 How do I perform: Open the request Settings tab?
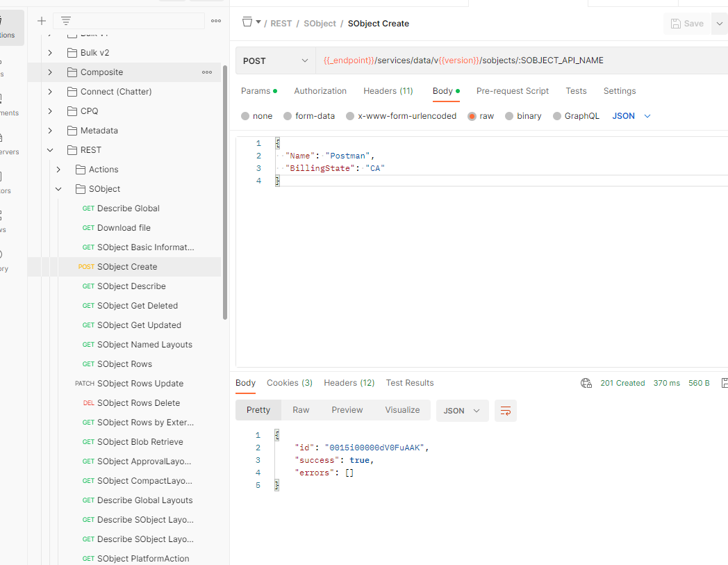point(620,91)
